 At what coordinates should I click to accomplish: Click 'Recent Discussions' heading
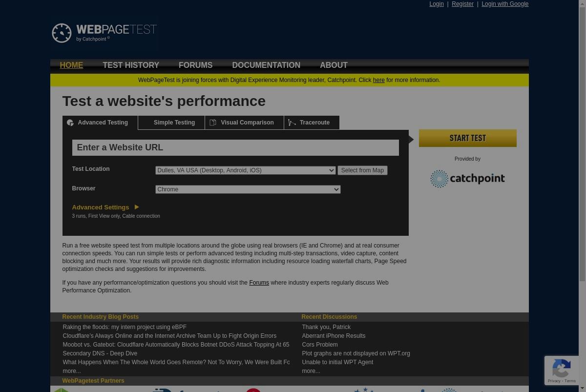pos(329,317)
